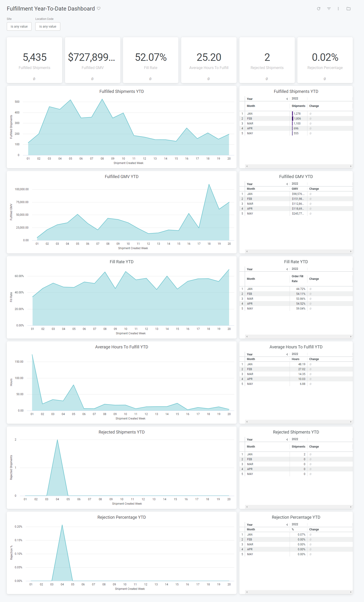364x602 pixels.
Task: Click the left scroll arrow under Fulfilled Shipments YTD table
Action: click(x=247, y=166)
